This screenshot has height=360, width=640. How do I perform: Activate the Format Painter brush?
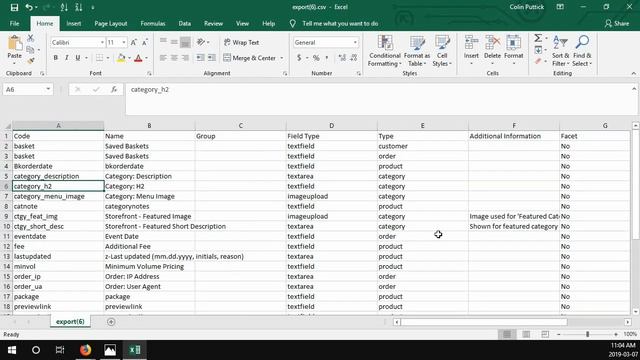[x=31, y=61]
